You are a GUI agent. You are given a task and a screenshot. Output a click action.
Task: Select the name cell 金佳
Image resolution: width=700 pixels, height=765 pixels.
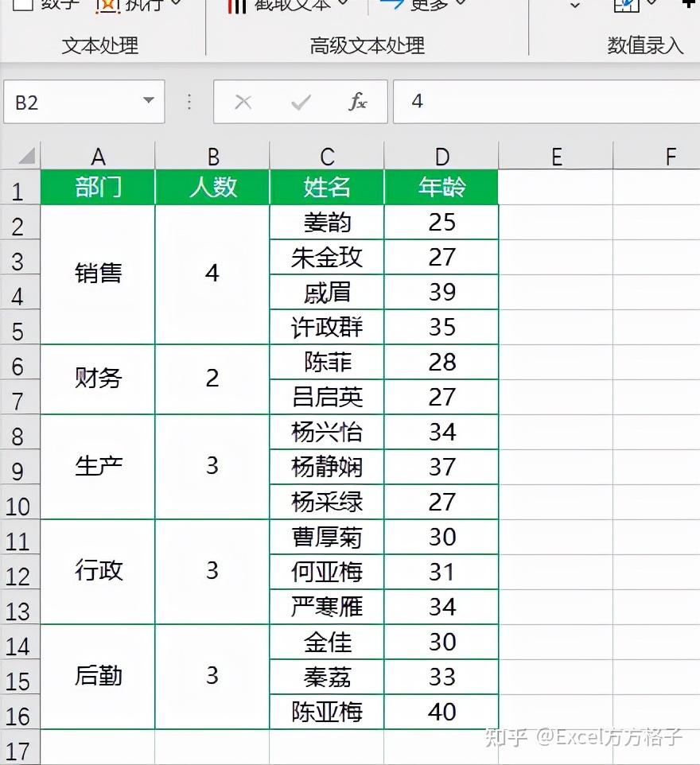[x=327, y=642]
